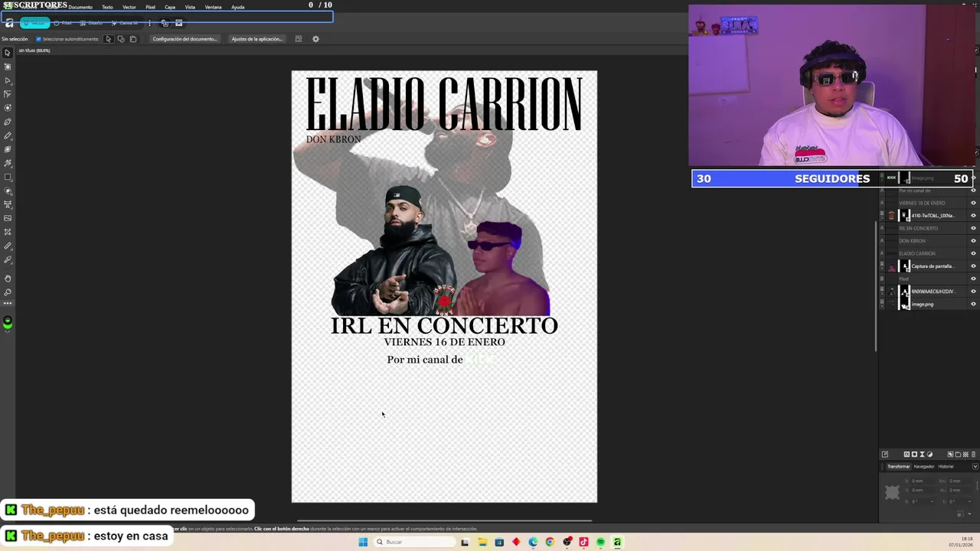The width and height of the screenshot is (980, 551).
Task: Select the sin título document tab
Action: 34,51
